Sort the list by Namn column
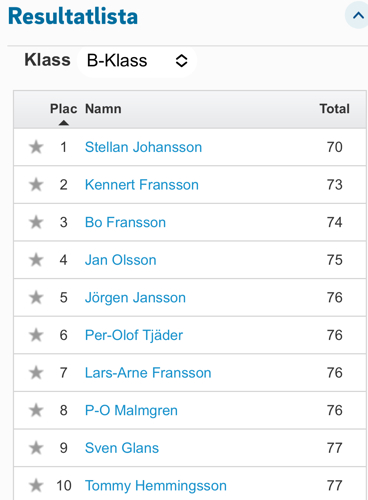 tap(103, 109)
